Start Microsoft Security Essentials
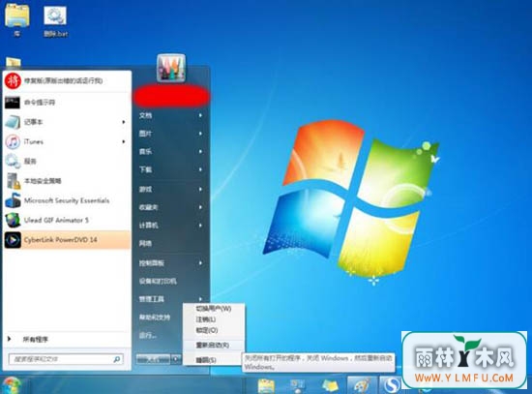 coord(67,200)
